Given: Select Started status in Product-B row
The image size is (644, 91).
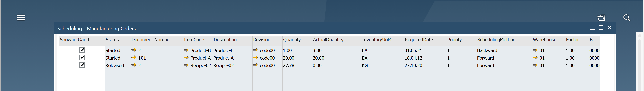Looking at the screenshot, I should pos(118,50).
